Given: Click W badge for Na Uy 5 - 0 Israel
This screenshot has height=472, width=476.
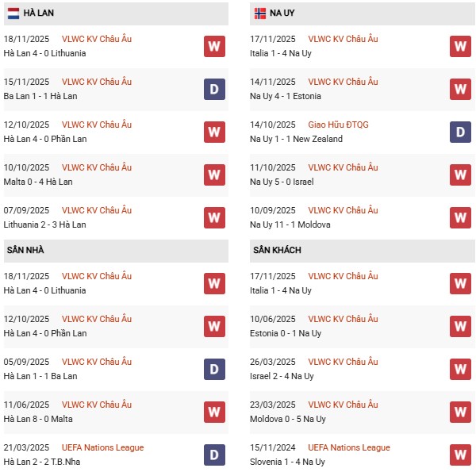Looking at the screenshot, I should tap(461, 175).
